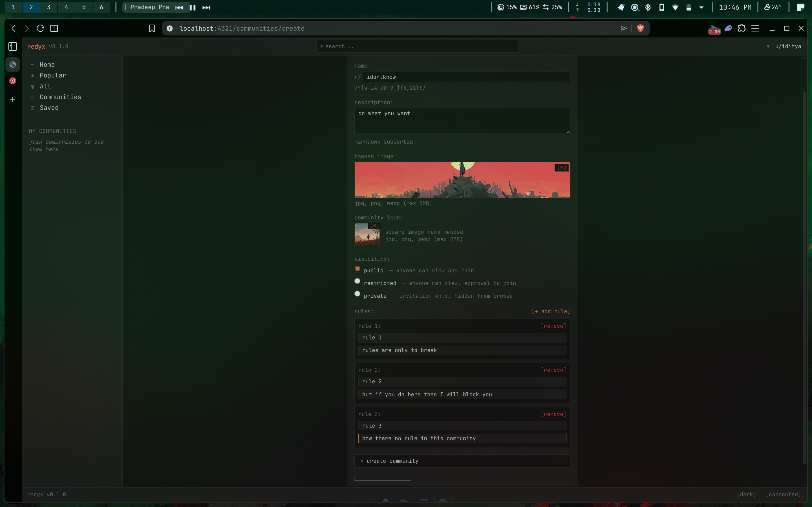This screenshot has height=507, width=812.
Task: Select the public visibility radio
Action: click(x=357, y=268)
